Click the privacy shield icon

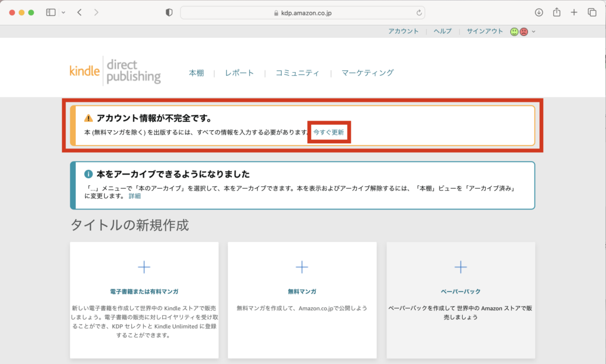(x=169, y=12)
